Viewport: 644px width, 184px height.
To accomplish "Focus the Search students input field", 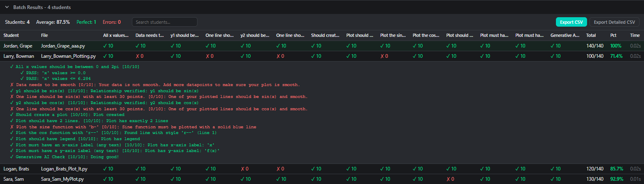I will [x=164, y=22].
